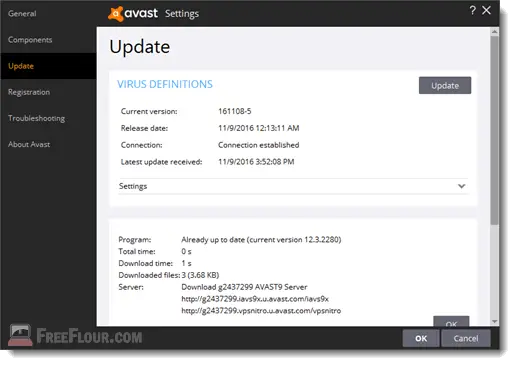The image size is (515, 365).
Task: Click the Cancel button
Action: [x=466, y=338]
